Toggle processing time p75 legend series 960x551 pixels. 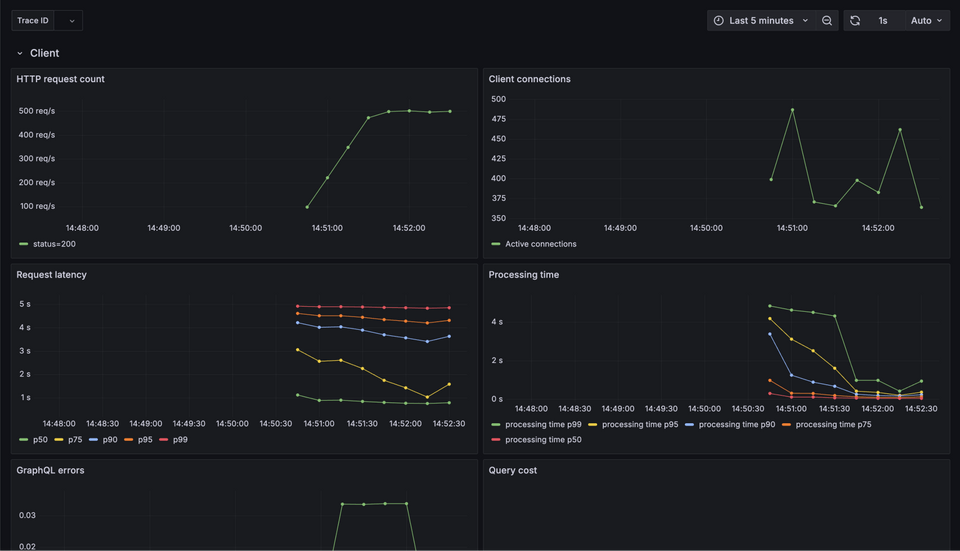833,424
